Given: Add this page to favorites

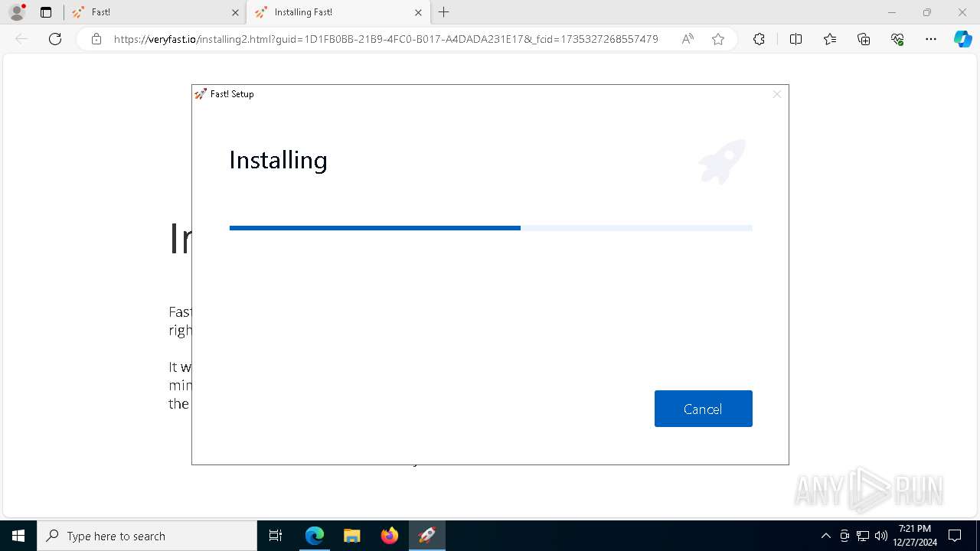Looking at the screenshot, I should tap(718, 39).
